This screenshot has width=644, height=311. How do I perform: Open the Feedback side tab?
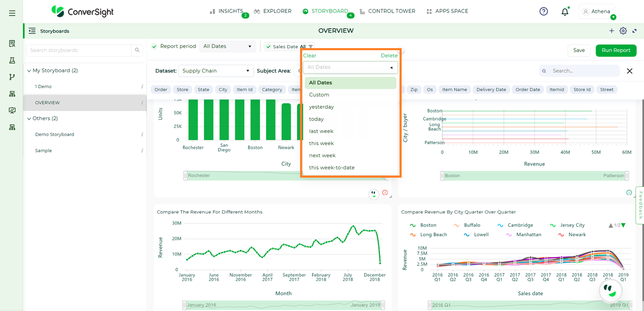tap(640, 205)
